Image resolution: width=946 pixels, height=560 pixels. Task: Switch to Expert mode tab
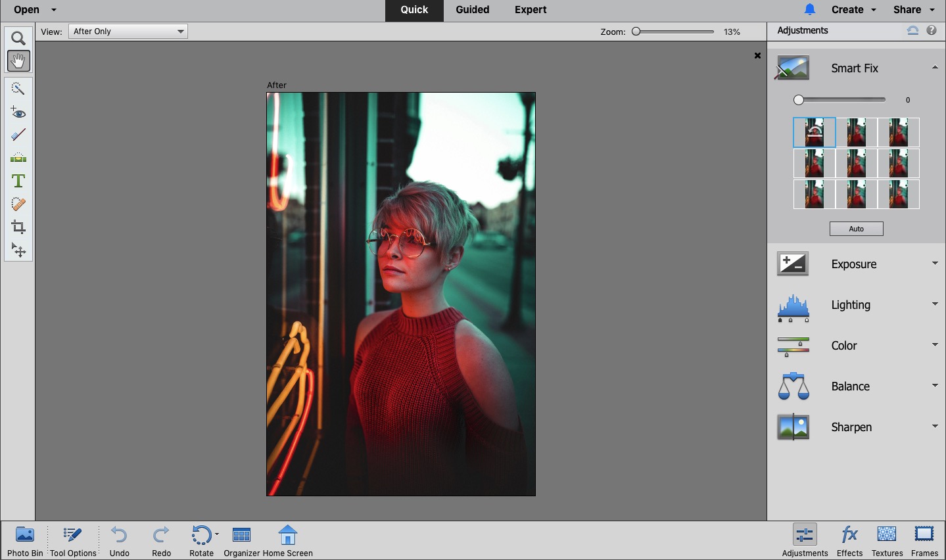[531, 10]
